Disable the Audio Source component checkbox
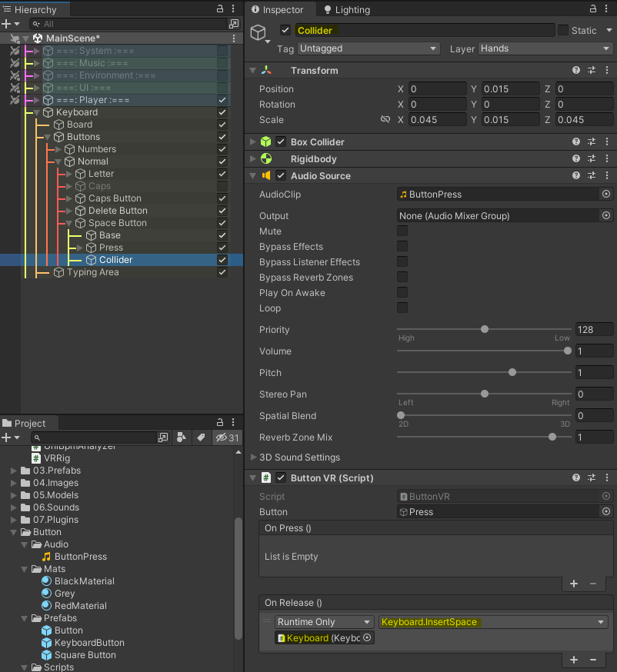 281,175
